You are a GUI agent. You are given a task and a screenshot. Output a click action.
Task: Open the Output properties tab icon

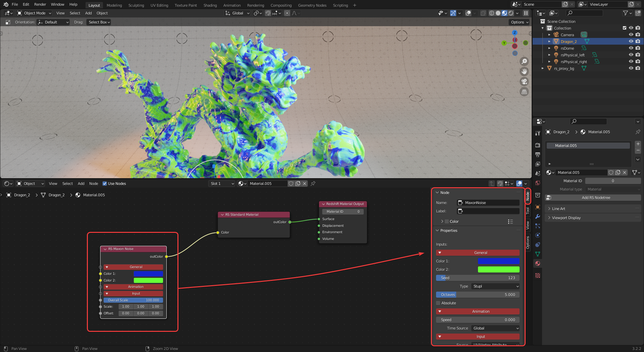538,154
